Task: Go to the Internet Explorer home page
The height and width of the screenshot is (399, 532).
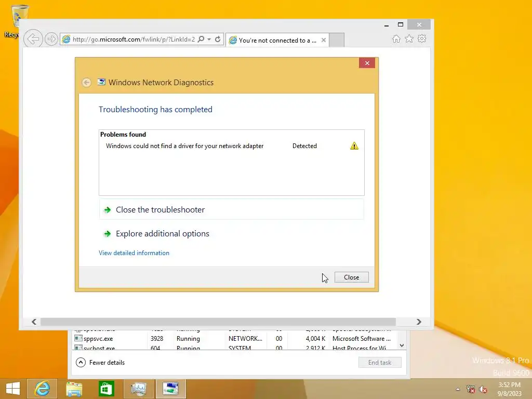Action: click(x=396, y=39)
